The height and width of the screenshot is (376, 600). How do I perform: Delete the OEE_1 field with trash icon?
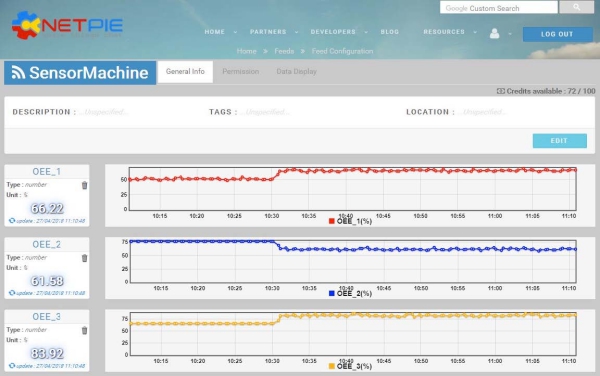85,185
